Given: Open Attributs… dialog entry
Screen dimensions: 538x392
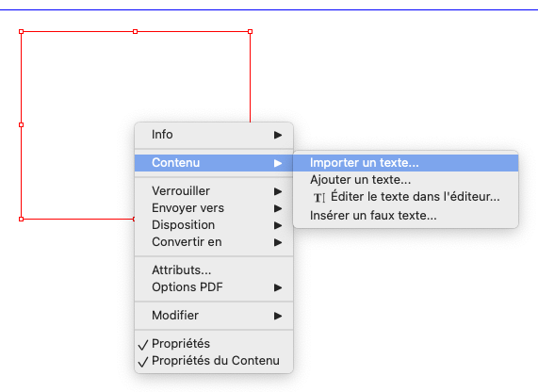Looking at the screenshot, I should pyautogui.click(x=214, y=270).
